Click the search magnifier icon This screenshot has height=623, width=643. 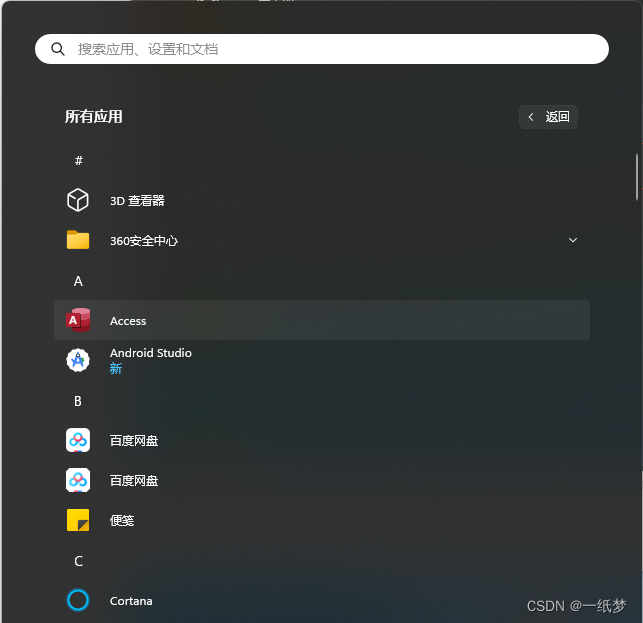click(58, 49)
